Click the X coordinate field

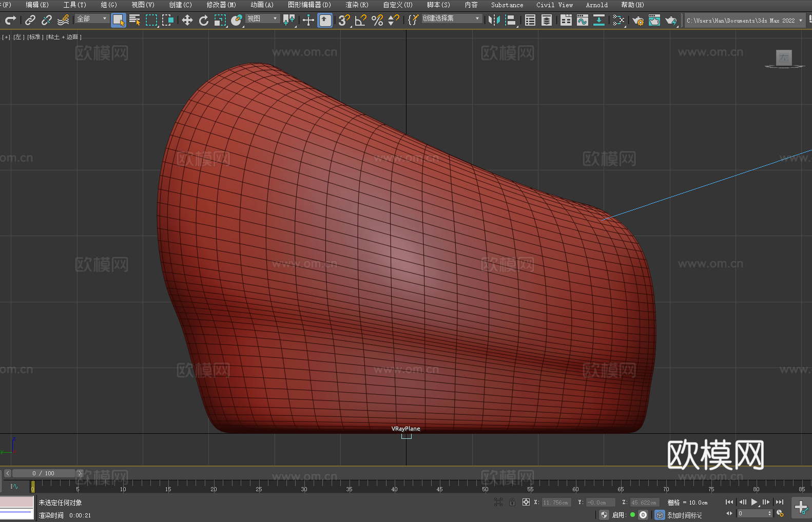pyautogui.click(x=556, y=502)
